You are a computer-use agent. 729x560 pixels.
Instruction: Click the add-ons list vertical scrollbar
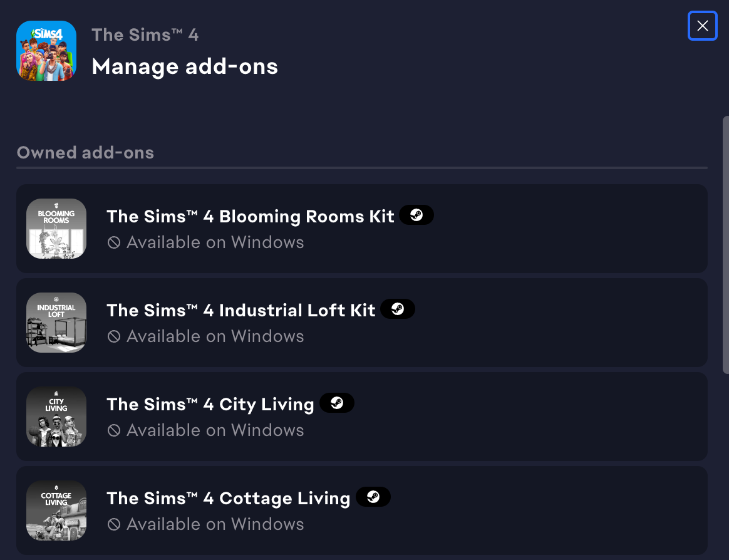click(725, 244)
